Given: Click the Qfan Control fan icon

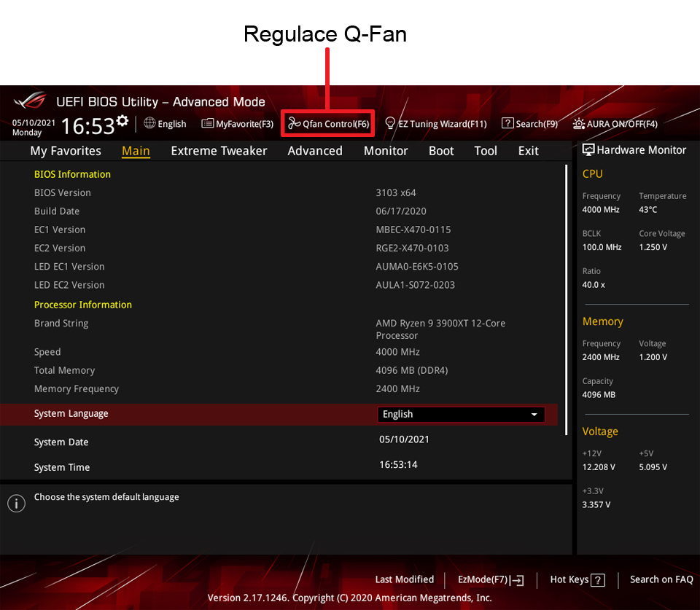Looking at the screenshot, I should 295,124.
